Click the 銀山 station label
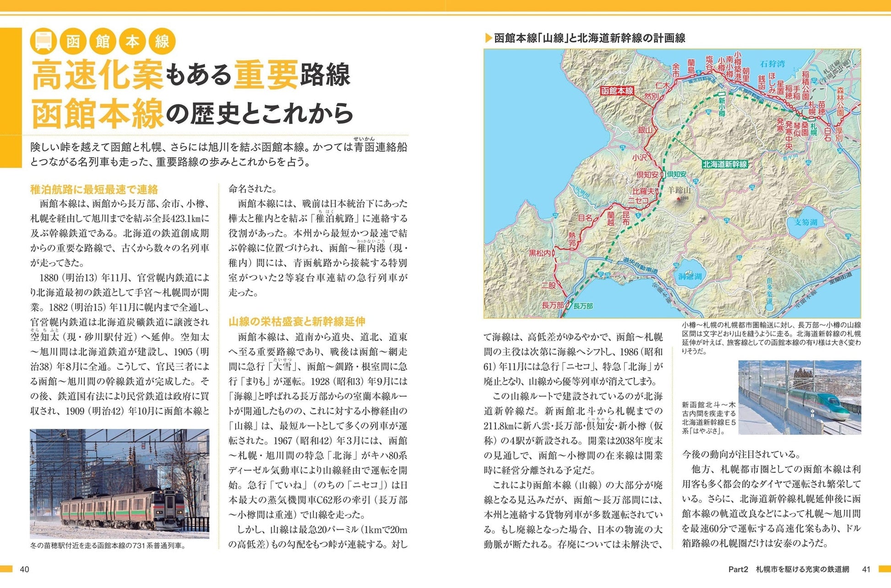Viewport: 891px width, 588px height. click(646, 130)
